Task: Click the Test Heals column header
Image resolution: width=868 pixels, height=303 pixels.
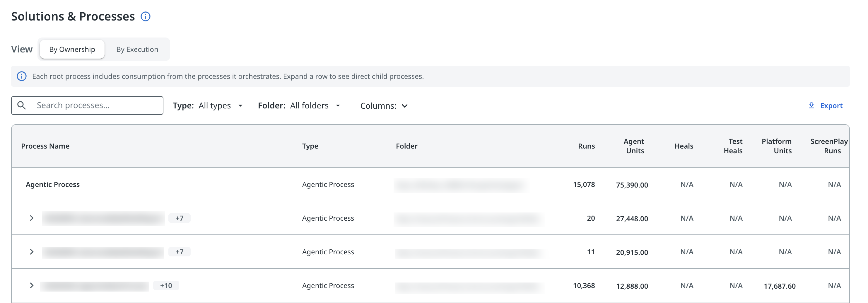Action: 733,146
